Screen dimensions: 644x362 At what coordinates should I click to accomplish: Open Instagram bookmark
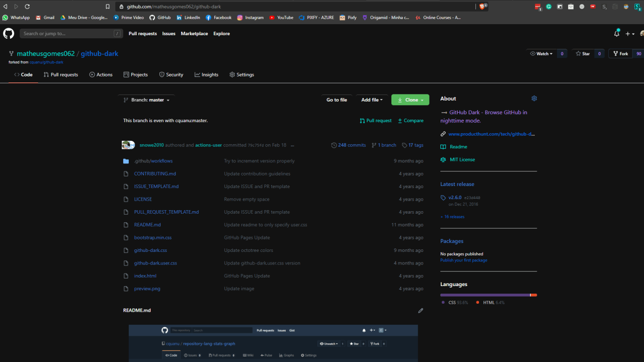point(250,18)
